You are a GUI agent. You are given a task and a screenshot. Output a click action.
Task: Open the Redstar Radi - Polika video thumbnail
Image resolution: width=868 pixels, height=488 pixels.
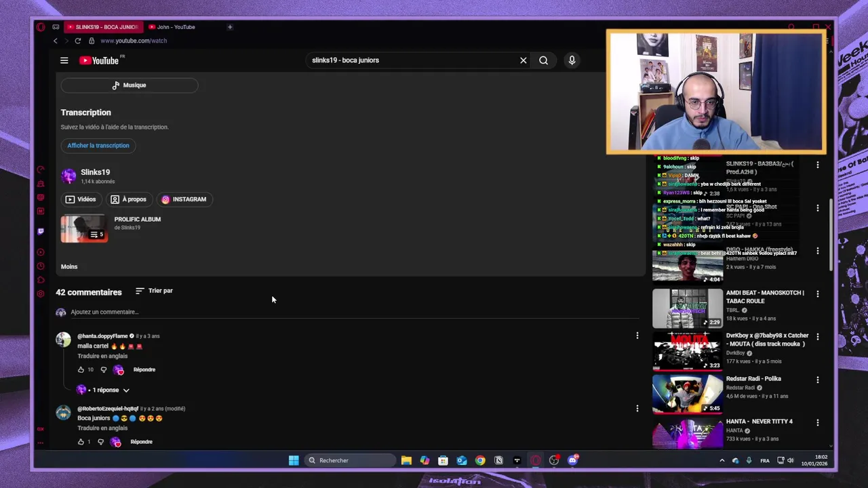coord(688,394)
